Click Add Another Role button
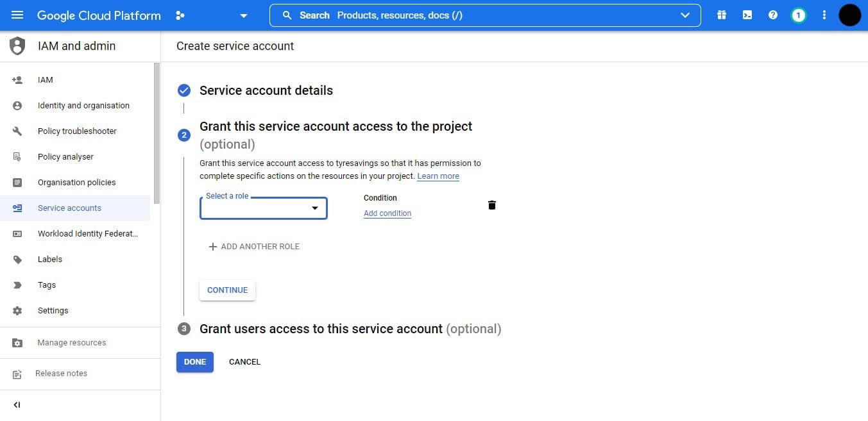The width and height of the screenshot is (868, 421). 254,247
